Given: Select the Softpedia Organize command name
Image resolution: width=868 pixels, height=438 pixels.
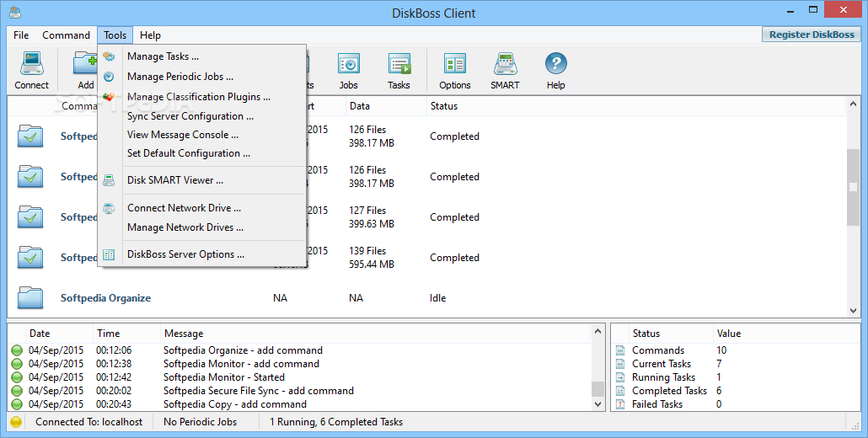Looking at the screenshot, I should click(x=105, y=298).
